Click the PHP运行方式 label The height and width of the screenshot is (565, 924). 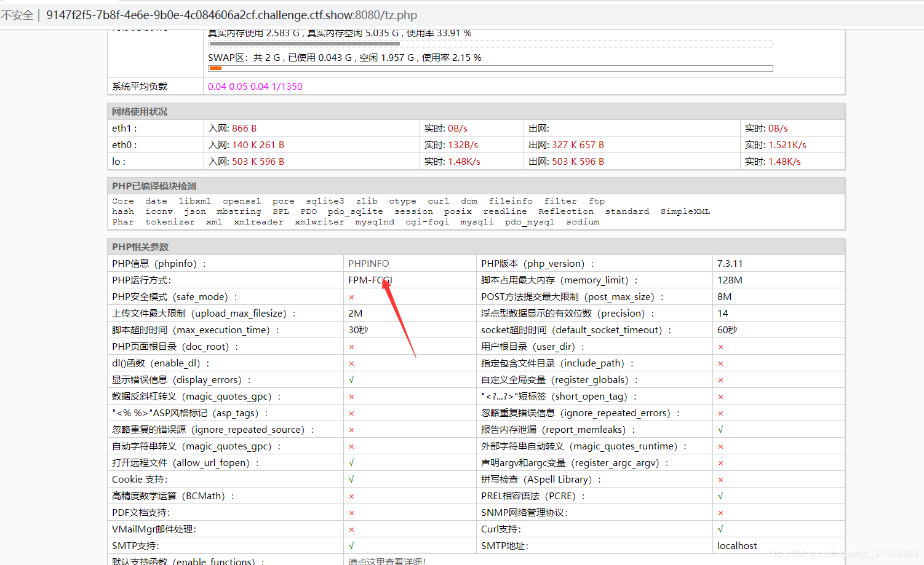(141, 280)
